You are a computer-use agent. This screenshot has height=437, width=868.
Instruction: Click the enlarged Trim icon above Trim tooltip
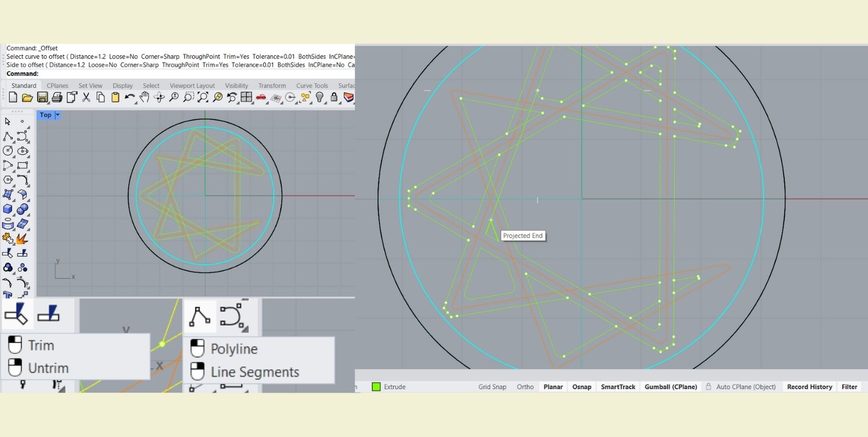point(16,314)
